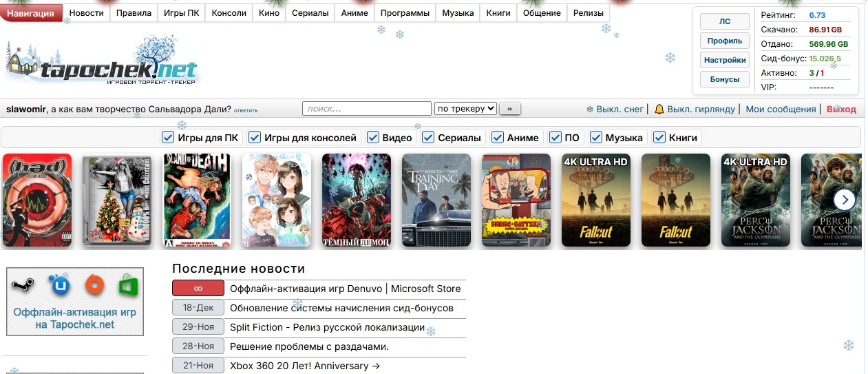Open the Правила menu item
Viewport: 868px width, 374px height.
134,13
